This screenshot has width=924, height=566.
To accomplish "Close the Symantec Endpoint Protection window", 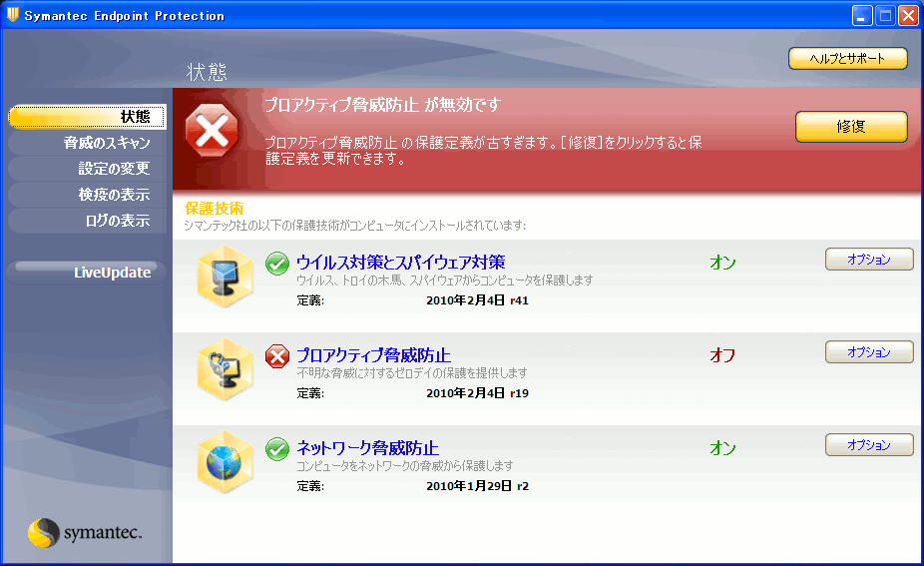I will tap(908, 16).
